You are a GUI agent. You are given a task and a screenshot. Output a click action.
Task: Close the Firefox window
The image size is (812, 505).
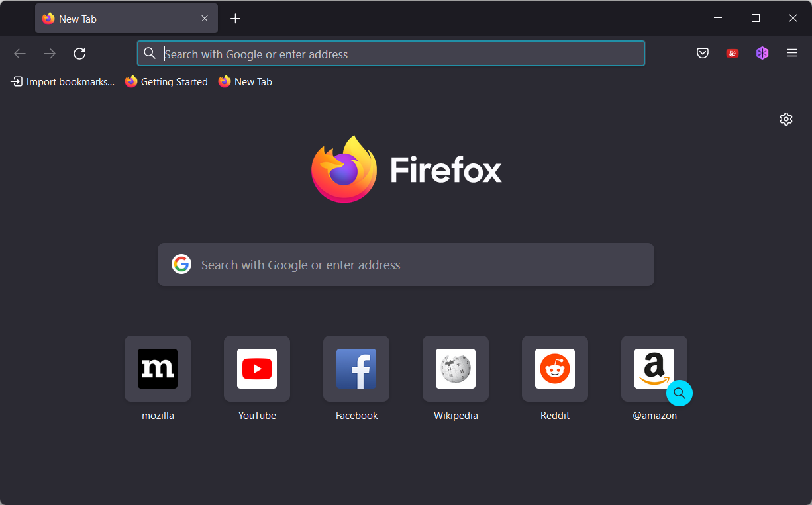click(793, 18)
